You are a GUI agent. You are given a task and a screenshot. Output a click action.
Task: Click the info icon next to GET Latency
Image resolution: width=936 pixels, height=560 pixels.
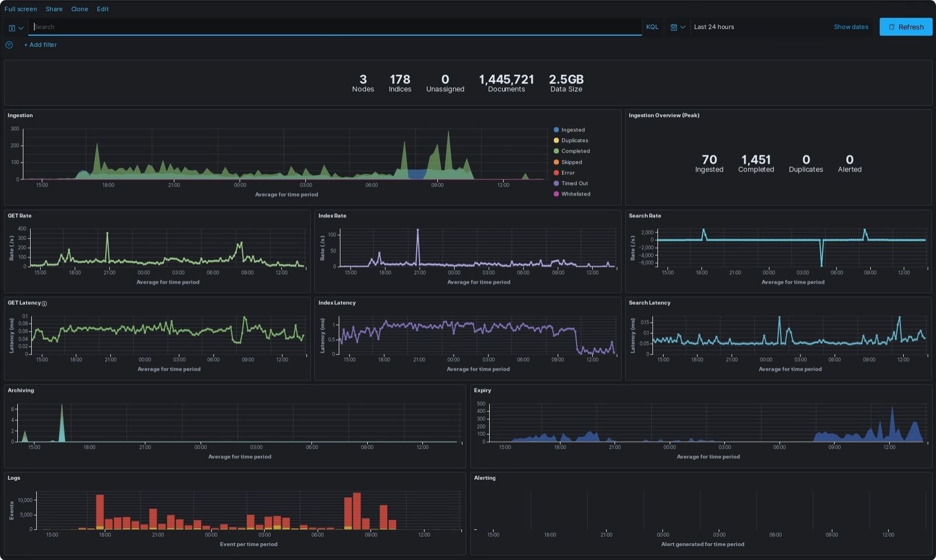44,303
